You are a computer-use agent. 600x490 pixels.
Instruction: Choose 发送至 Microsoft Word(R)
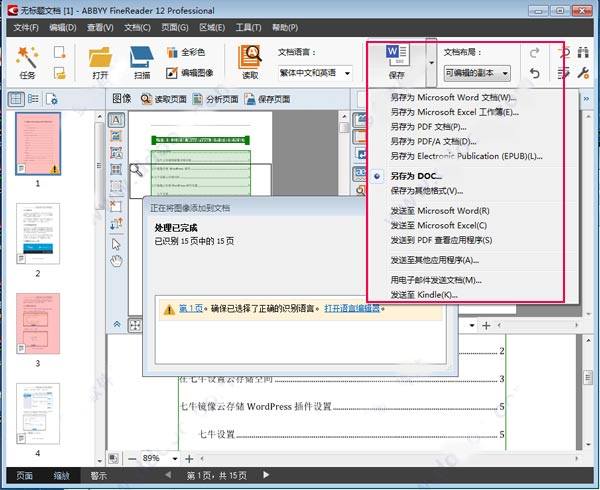tap(440, 211)
